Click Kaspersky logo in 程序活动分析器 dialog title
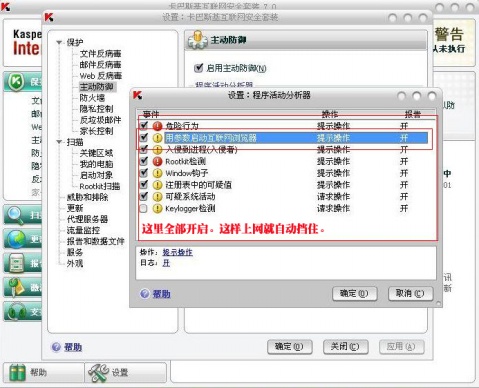The height and width of the screenshot is (388, 479). [137, 95]
